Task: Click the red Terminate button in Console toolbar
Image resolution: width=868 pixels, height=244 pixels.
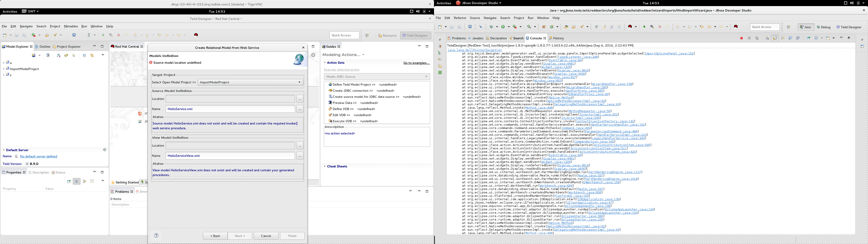Action: click(741, 38)
